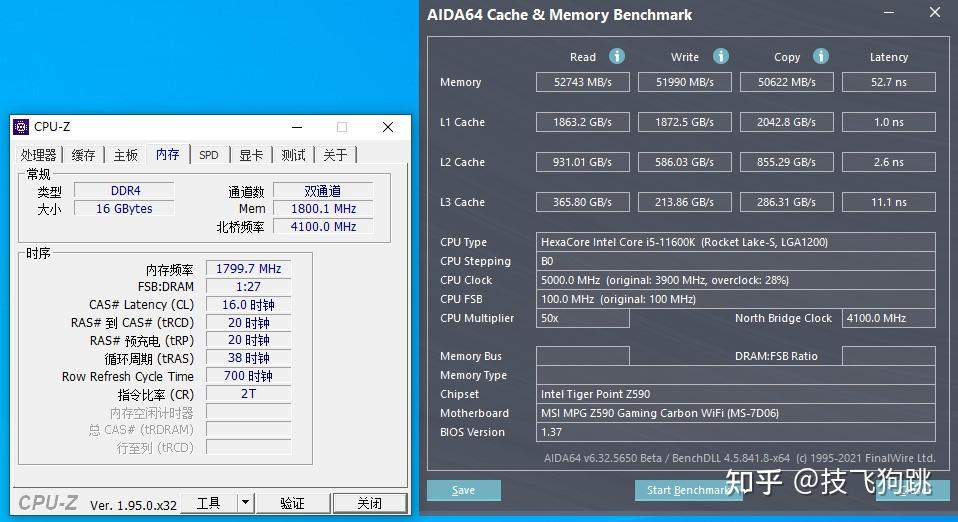Minimize the AIDA64 benchmark window
This screenshot has height=522, width=958.
(x=889, y=13)
